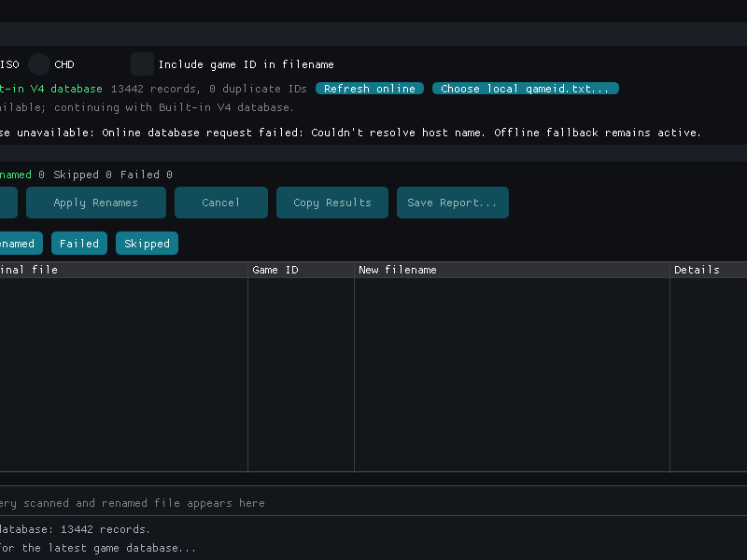Sort by New filename column header
The height and width of the screenshot is (560, 747).
512,270
